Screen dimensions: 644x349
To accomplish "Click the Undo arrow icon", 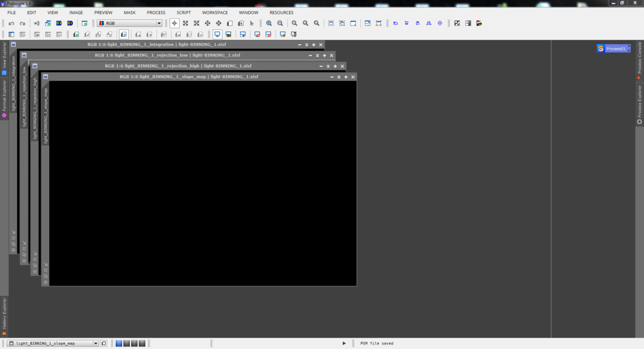I will click(x=11, y=24).
